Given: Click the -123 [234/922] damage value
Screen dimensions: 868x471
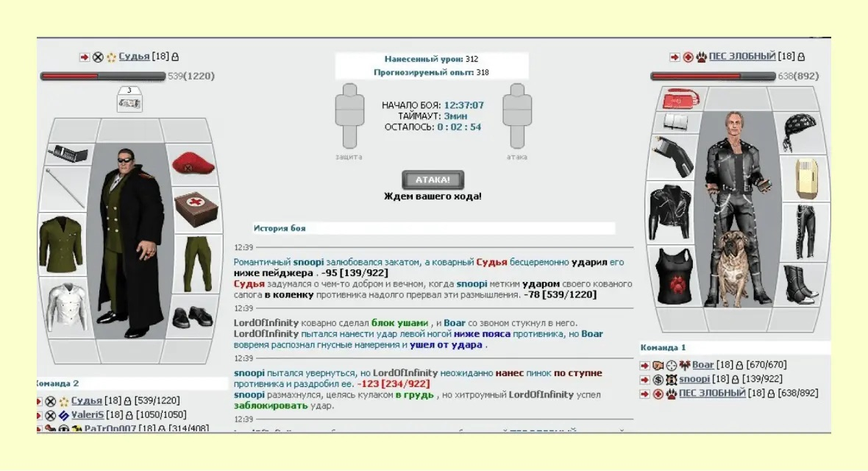Looking at the screenshot, I should click(x=394, y=383).
